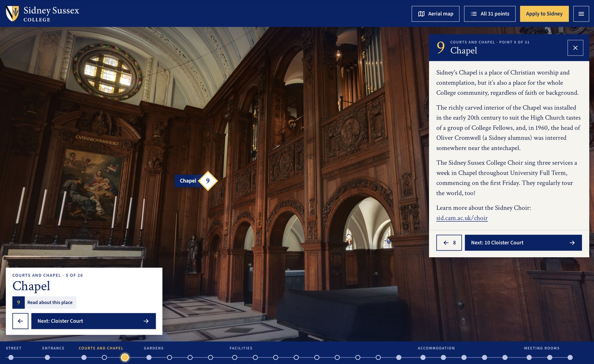Select the last timeline dot under Meeting Rooms
The width and height of the screenshot is (594, 364).
point(570,358)
